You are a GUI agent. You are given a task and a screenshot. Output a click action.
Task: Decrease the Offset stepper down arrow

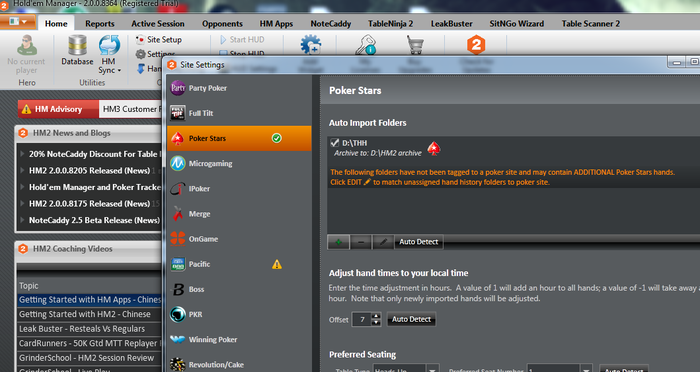pos(376,323)
